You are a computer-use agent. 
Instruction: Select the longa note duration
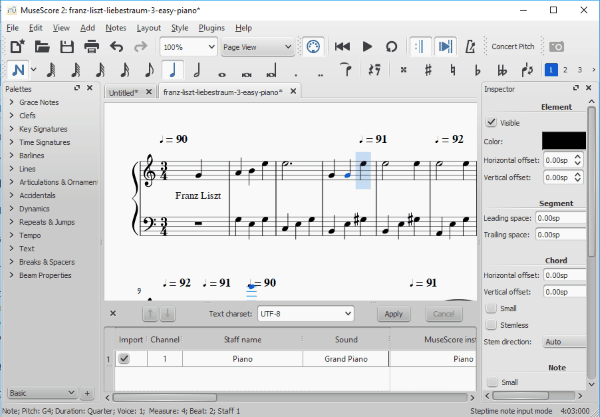[x=271, y=71]
